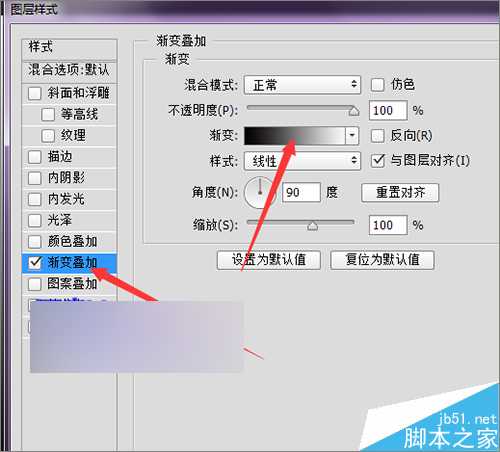Enable the 仿色 checkbox

click(x=377, y=85)
